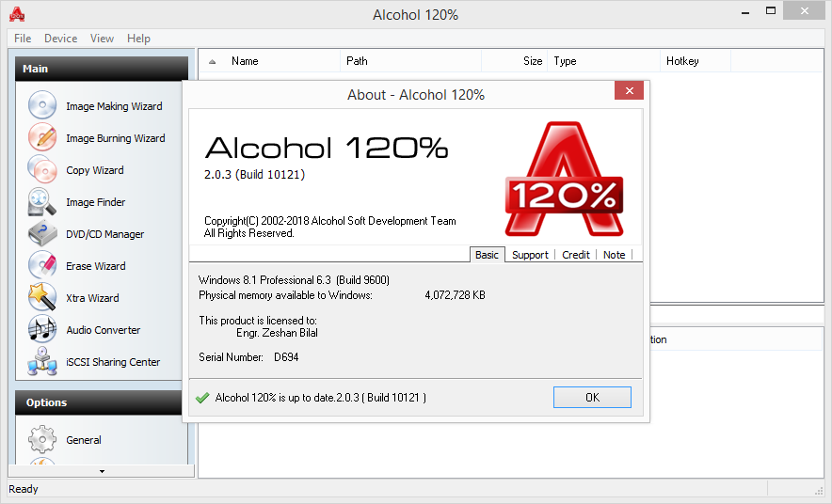Image resolution: width=832 pixels, height=504 pixels.
Task: Select the General options label
Action: click(84, 440)
